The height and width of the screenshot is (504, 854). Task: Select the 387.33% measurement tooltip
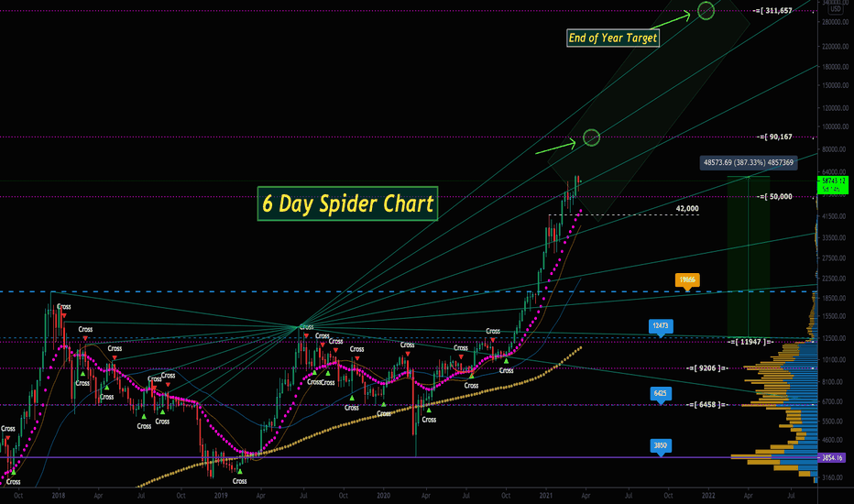(749, 162)
